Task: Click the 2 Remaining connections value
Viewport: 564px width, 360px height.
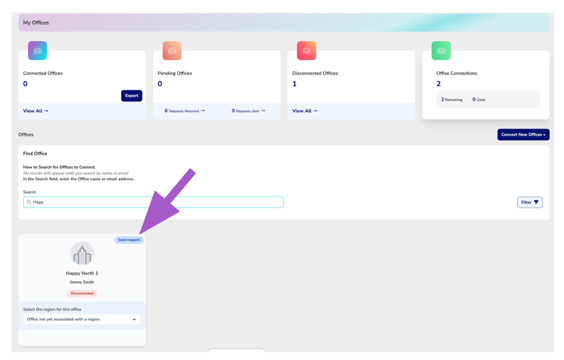Action: click(x=452, y=99)
